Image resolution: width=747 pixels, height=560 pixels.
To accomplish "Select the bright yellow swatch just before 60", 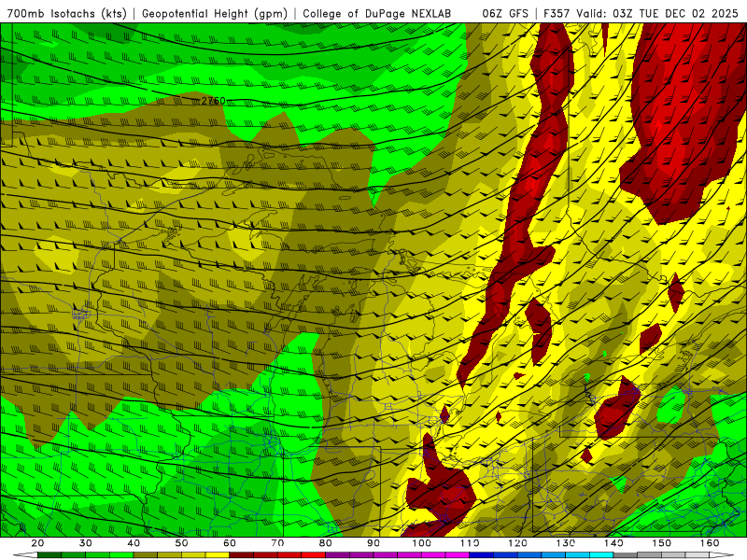I will coord(218,555).
